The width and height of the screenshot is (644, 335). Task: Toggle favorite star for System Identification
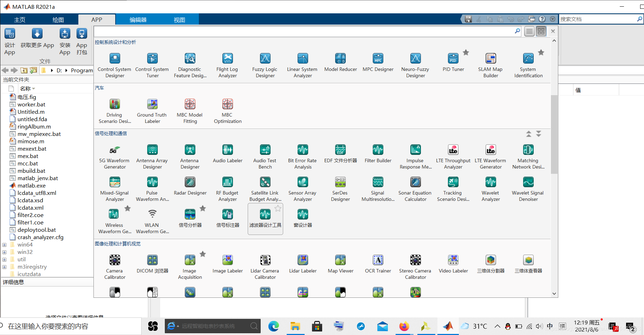pyautogui.click(x=541, y=52)
